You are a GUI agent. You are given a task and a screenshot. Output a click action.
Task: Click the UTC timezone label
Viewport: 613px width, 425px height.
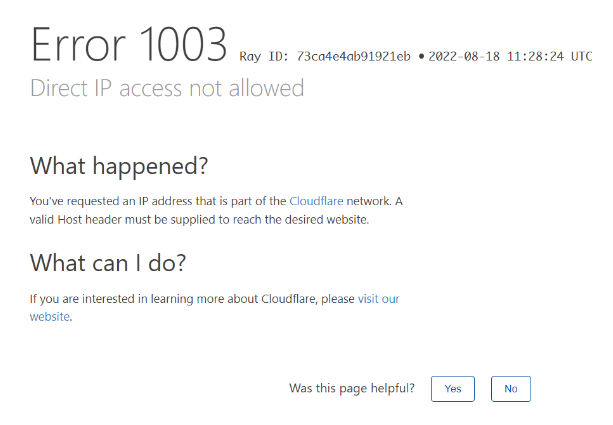(583, 56)
